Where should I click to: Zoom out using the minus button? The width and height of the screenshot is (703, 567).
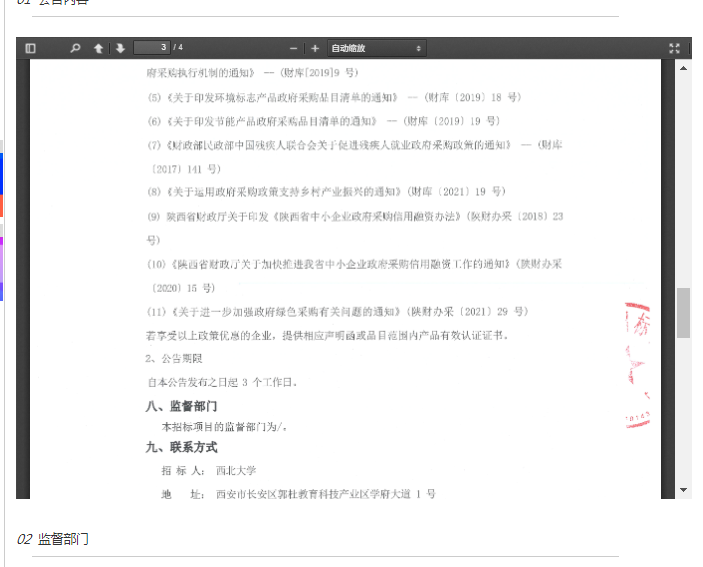click(293, 48)
